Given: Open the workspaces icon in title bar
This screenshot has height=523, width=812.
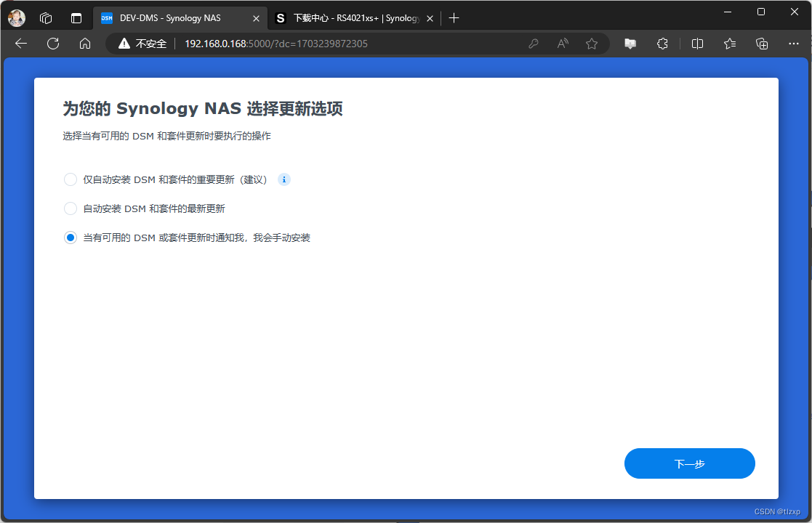Looking at the screenshot, I should 46,18.
